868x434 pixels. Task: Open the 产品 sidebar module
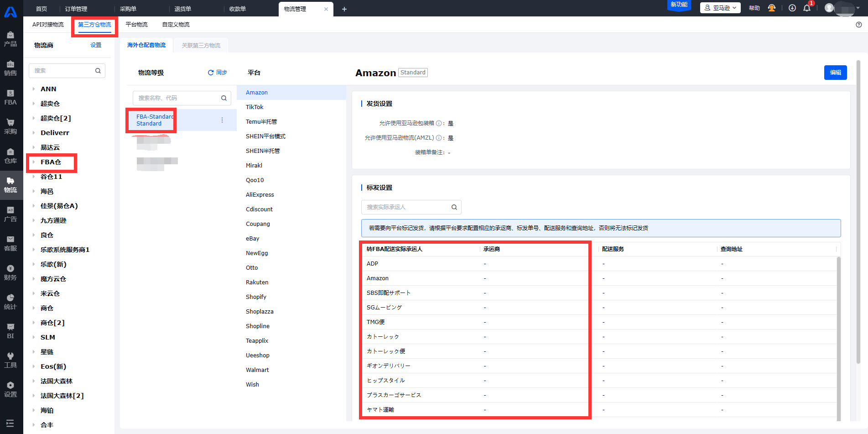point(10,39)
